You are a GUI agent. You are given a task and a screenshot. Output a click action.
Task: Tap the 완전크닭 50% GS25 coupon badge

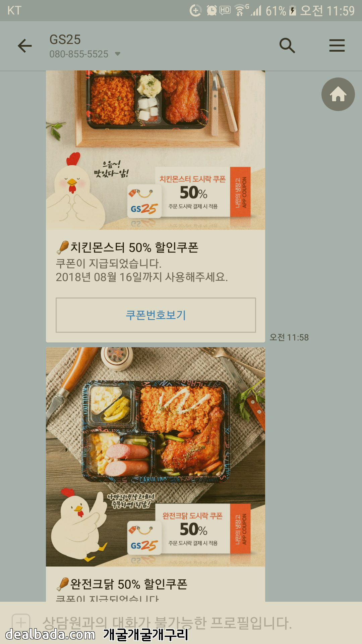189,529
